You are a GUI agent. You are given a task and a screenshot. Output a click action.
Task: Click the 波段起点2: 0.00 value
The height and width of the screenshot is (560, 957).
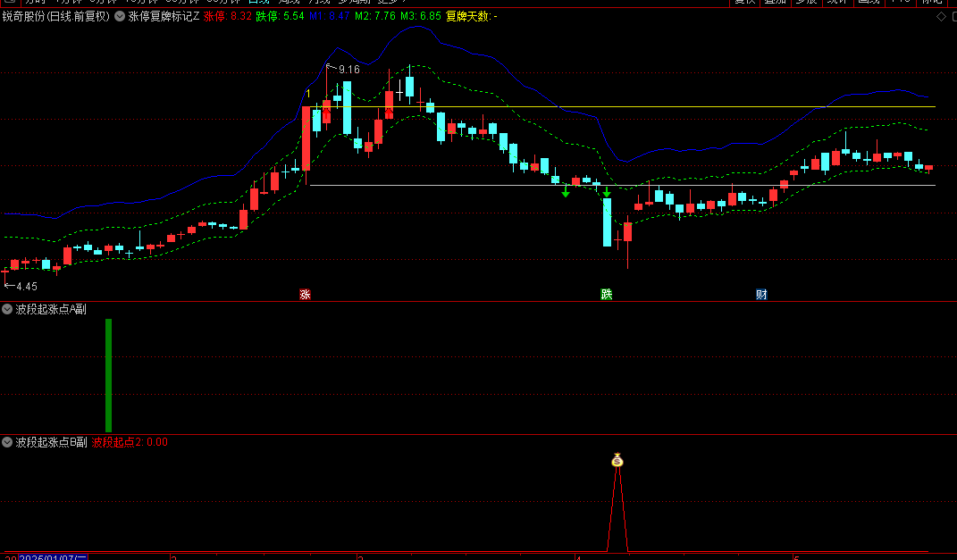coord(130,442)
